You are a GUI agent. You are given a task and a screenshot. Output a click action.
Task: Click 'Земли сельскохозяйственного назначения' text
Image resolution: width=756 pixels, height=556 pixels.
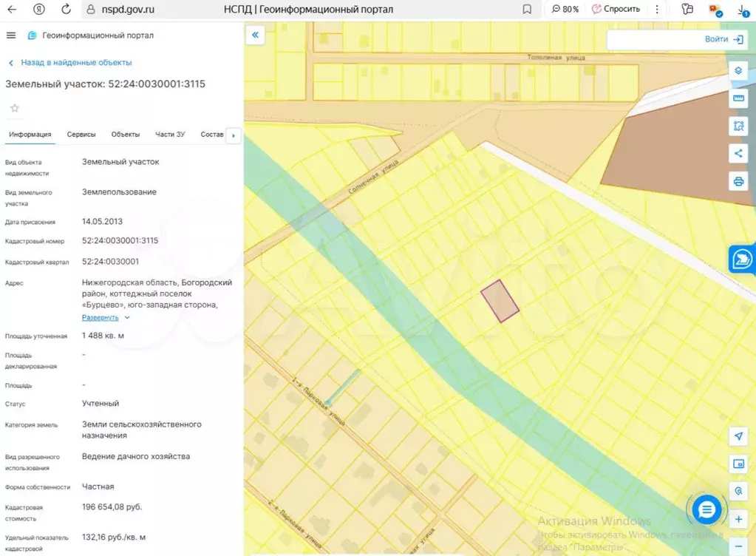pos(142,430)
